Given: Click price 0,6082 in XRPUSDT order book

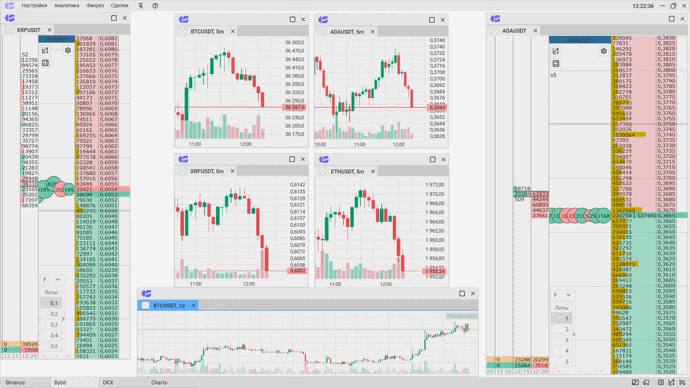Looking at the screenshot, I should point(108,39).
